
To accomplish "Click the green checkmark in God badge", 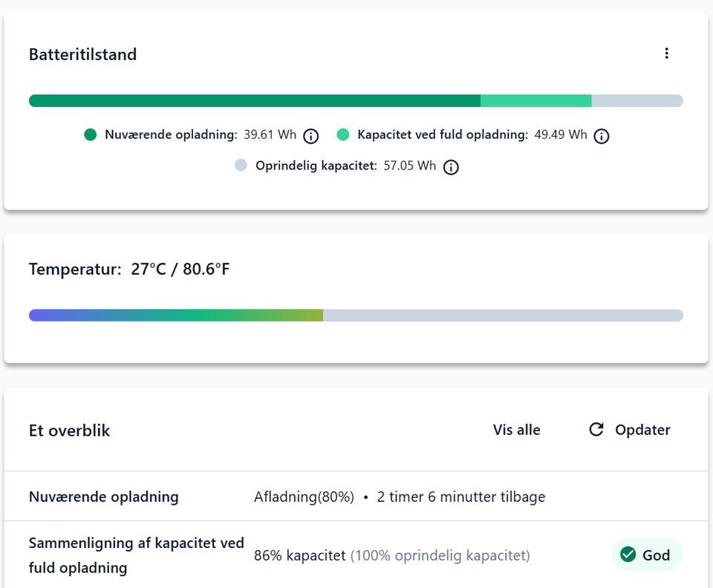I will coord(628,555).
